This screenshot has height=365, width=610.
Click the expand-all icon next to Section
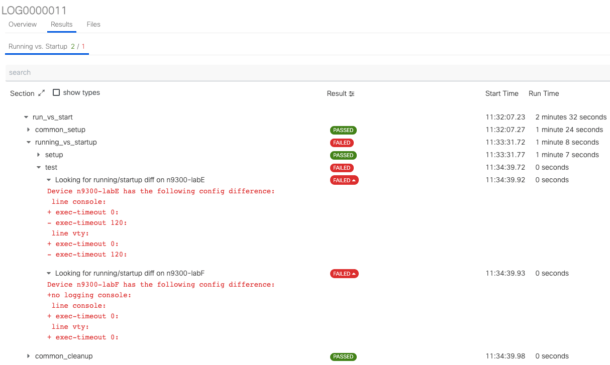tap(42, 93)
